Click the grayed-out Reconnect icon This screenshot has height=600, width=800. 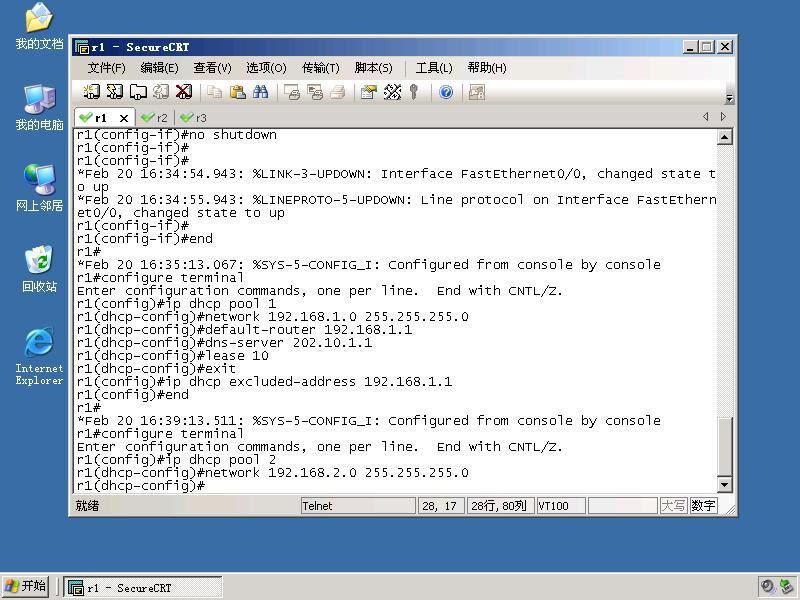(x=161, y=92)
